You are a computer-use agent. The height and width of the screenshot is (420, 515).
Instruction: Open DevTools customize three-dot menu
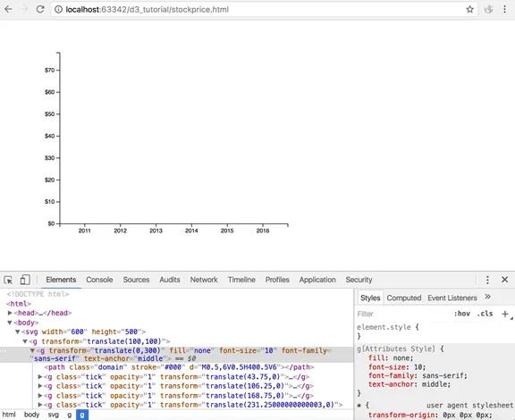click(x=487, y=280)
